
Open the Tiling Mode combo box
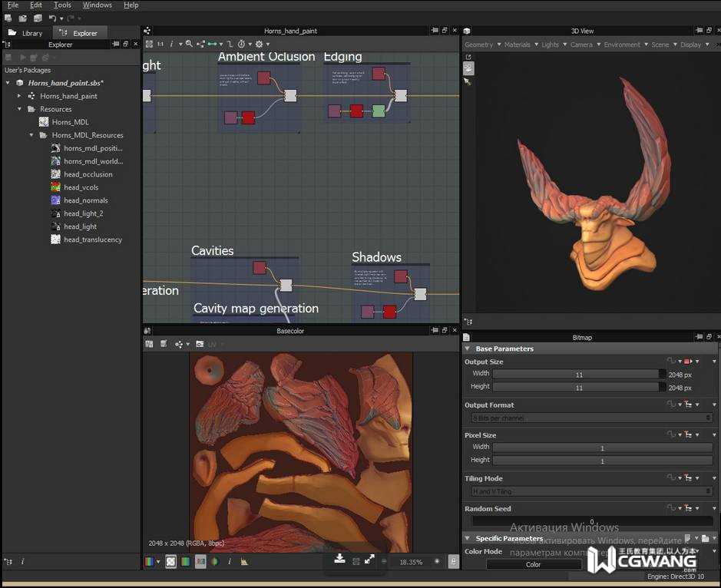[591, 491]
